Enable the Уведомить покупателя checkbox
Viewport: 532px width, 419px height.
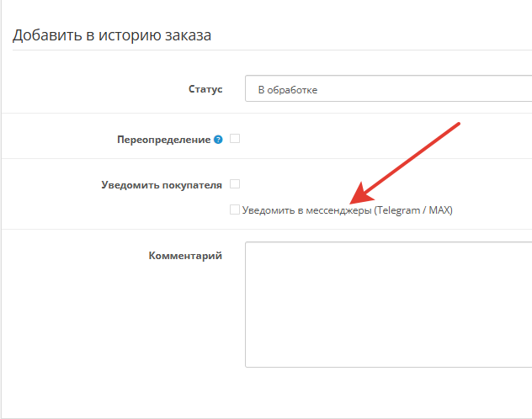235,184
